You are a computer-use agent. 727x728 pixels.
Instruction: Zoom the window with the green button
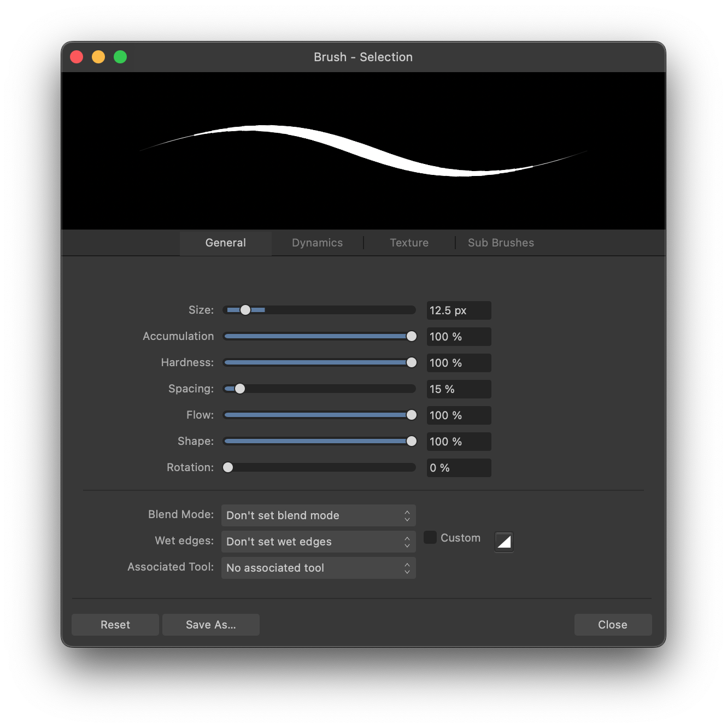pos(120,57)
